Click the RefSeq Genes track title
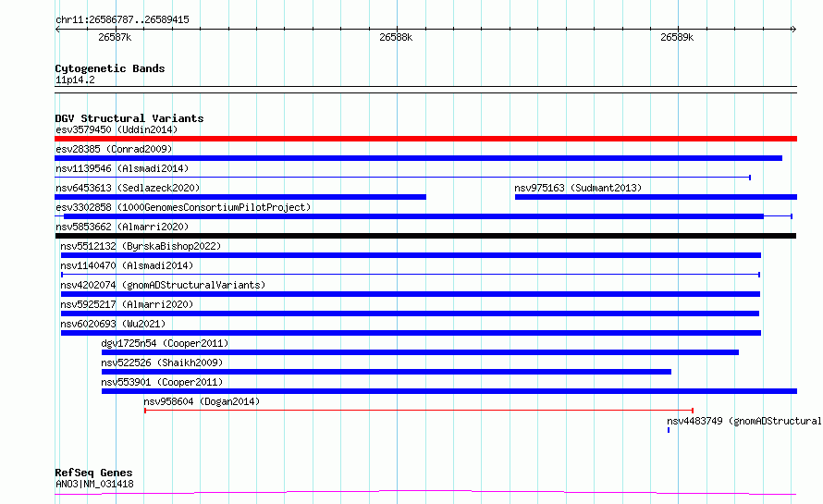823x504 pixels. point(93,473)
